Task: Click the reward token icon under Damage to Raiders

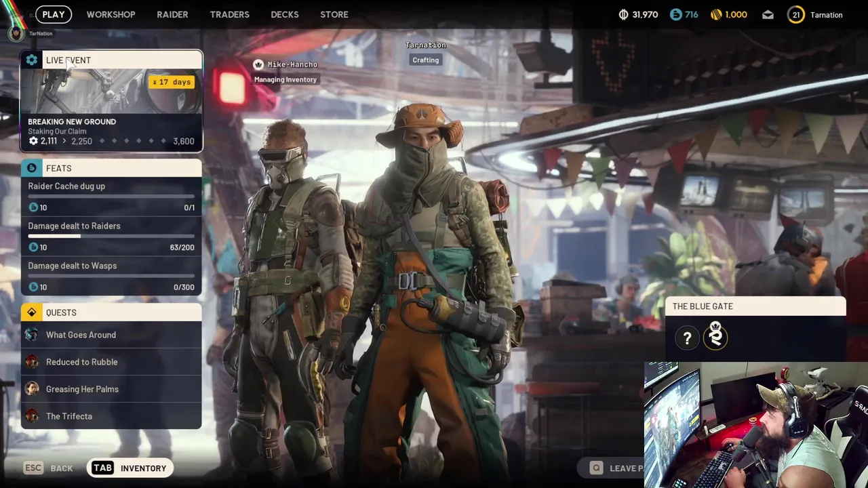Action: click(x=33, y=247)
